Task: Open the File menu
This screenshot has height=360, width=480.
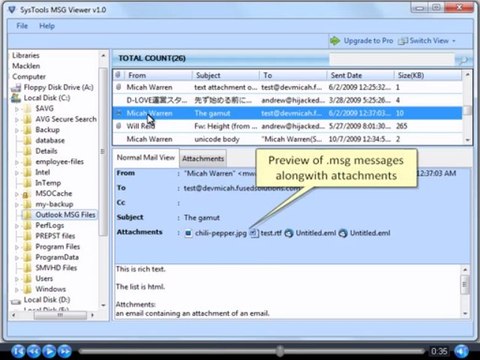Action: pos(22,26)
